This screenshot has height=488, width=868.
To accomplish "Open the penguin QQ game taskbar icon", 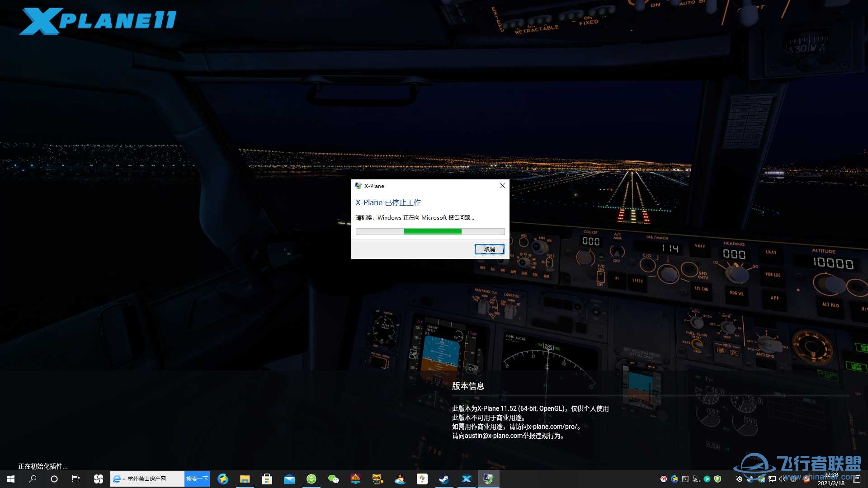I will click(x=400, y=479).
